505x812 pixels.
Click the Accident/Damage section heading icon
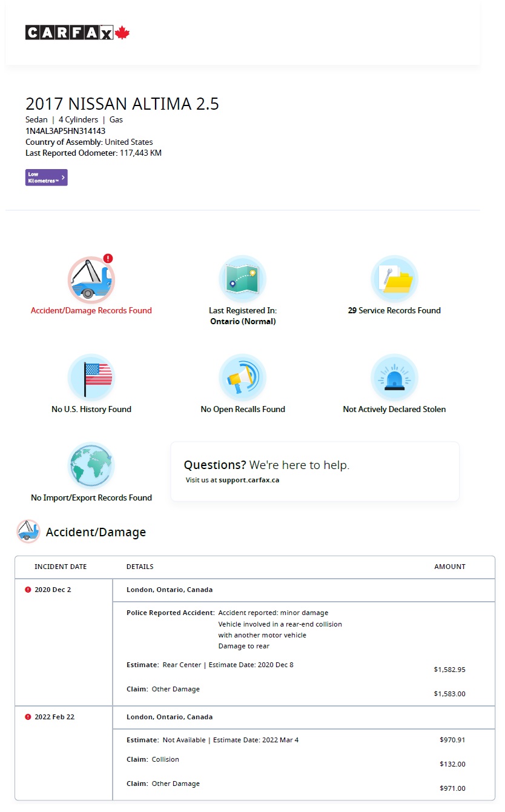[28, 531]
